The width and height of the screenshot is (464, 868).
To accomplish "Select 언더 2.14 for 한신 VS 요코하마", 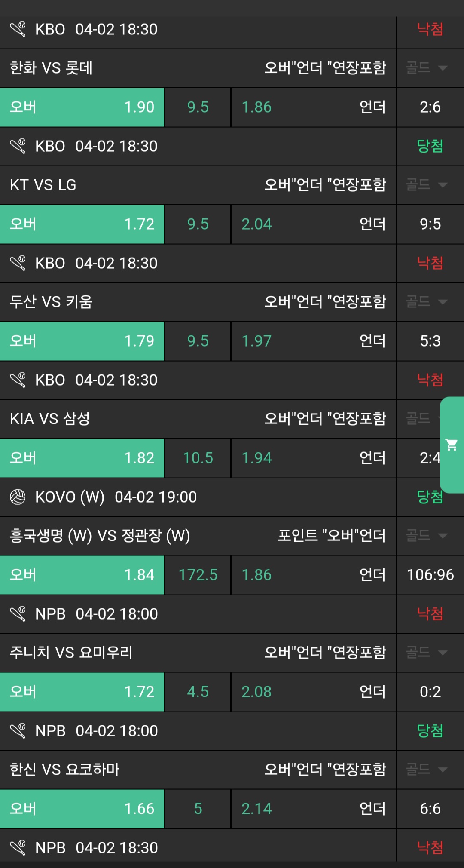I will [x=313, y=809].
